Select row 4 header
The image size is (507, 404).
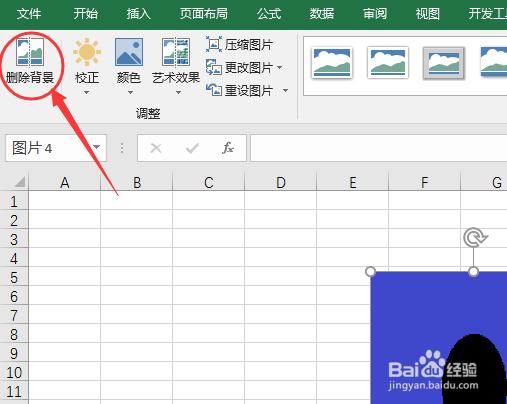pyautogui.click(x=14, y=258)
